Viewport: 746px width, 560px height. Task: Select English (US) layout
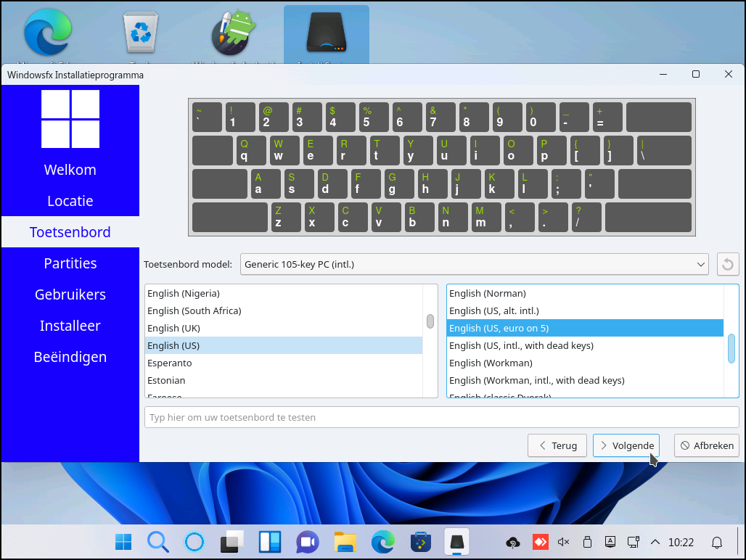(x=284, y=345)
